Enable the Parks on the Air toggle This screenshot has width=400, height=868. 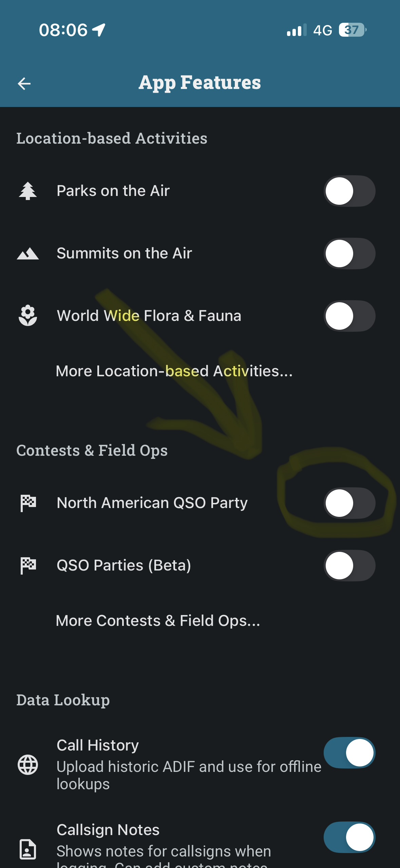point(349,191)
